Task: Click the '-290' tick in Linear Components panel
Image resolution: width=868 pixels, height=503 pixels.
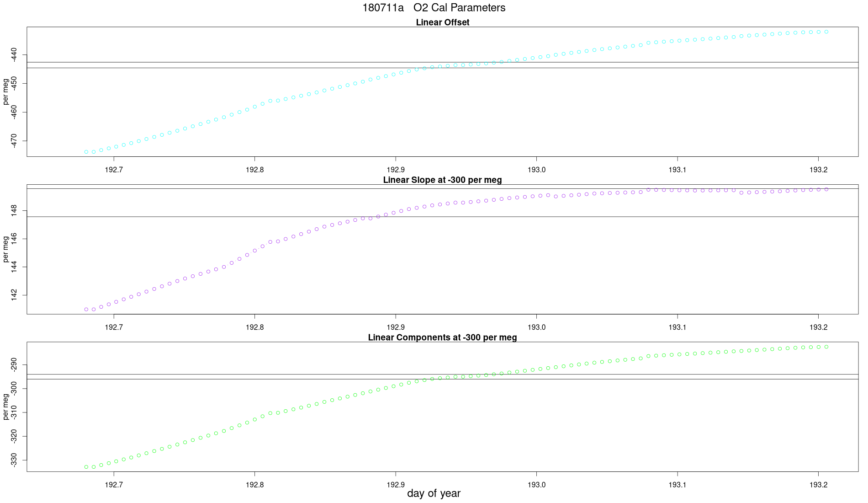Action: [14, 365]
